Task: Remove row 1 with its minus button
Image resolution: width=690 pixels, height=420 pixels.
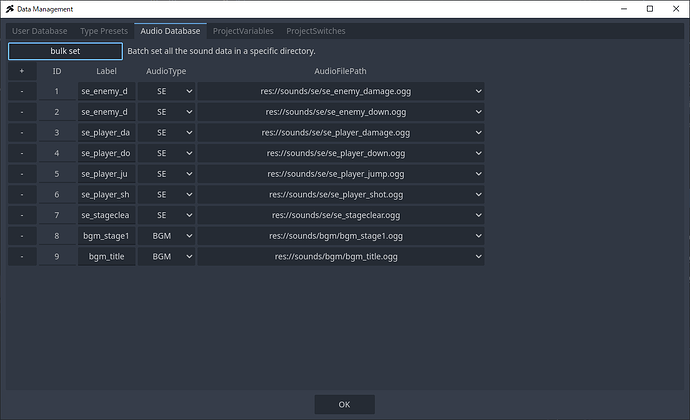Action: [21, 91]
